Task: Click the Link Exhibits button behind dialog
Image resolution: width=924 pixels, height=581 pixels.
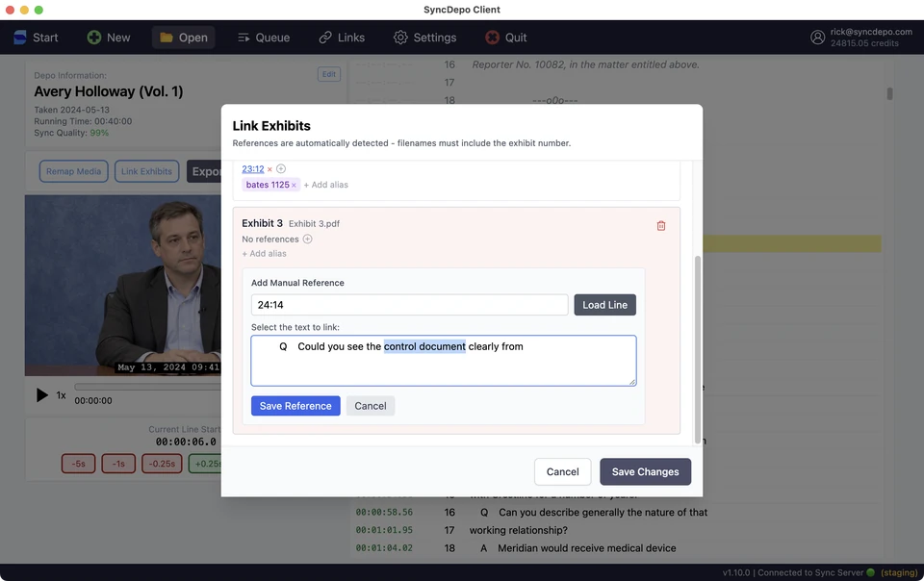Action: 146,171
